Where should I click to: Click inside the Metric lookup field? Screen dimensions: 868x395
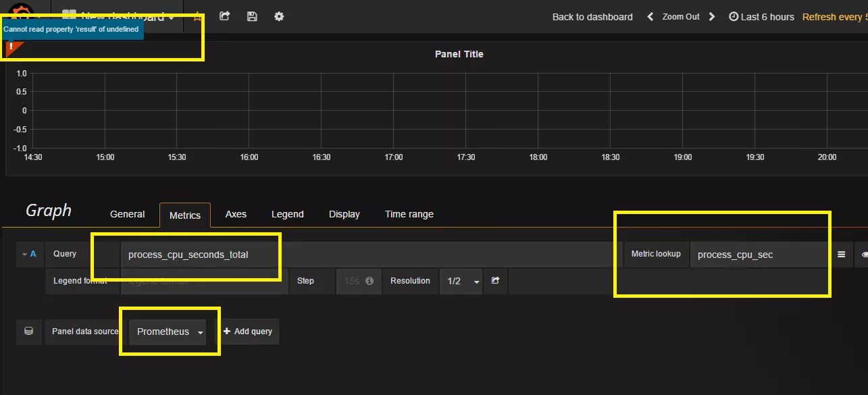[757, 255]
